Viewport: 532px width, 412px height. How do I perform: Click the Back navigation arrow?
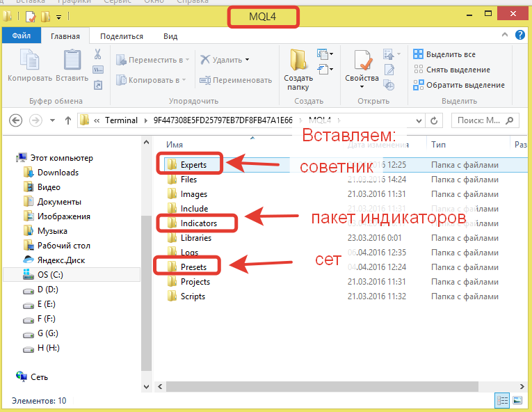tap(15, 120)
